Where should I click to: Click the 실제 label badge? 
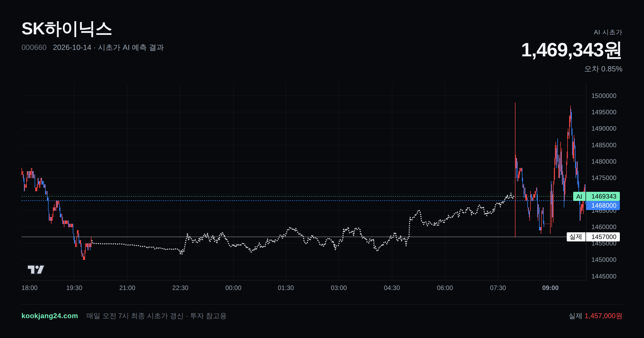576,237
